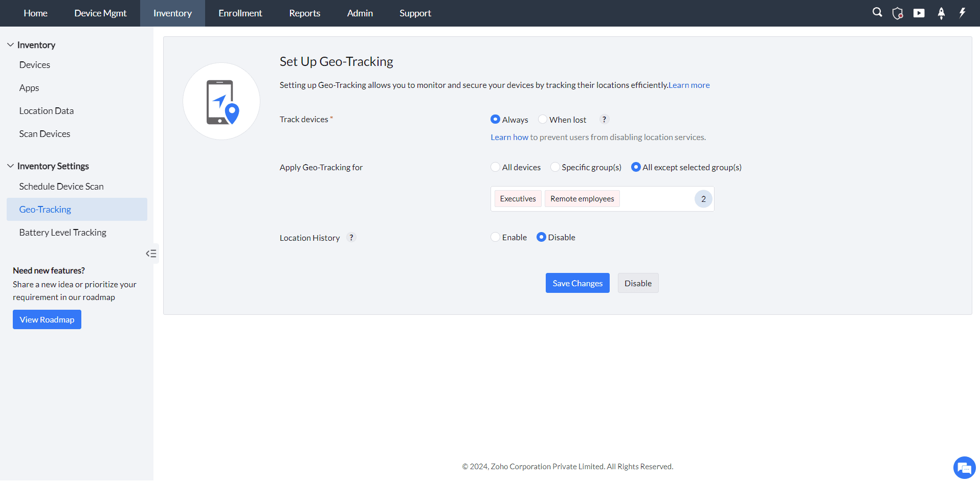
Task: Click the help icon beside Location History
Action: click(x=351, y=237)
